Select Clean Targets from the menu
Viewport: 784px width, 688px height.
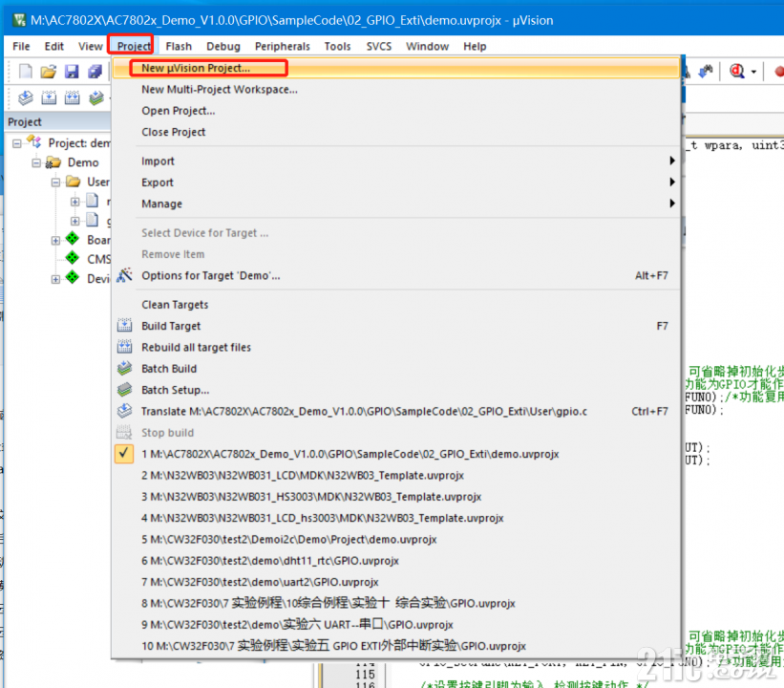[396, 305]
